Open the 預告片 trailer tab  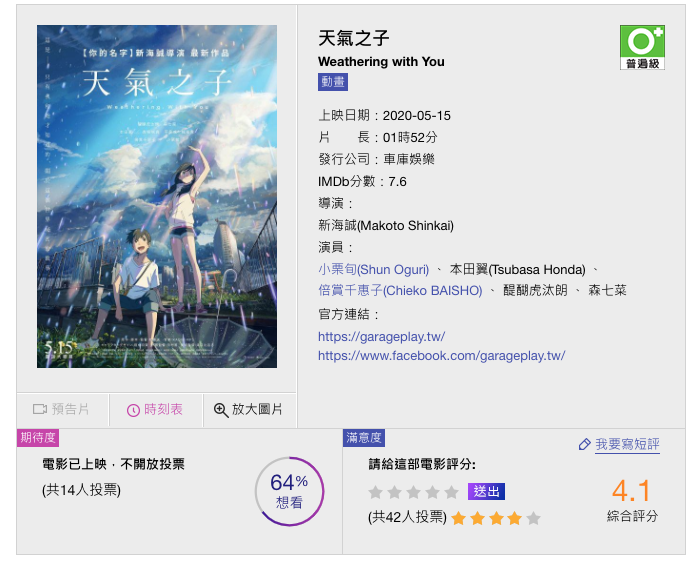(62, 410)
